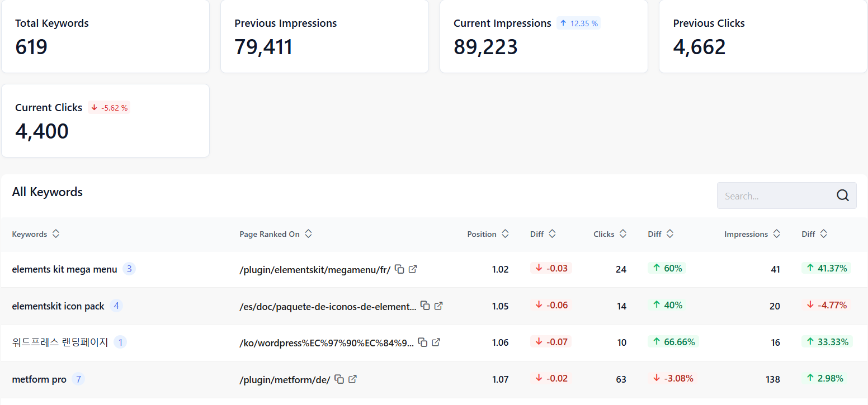Click the 138 impressions value

pos(772,379)
